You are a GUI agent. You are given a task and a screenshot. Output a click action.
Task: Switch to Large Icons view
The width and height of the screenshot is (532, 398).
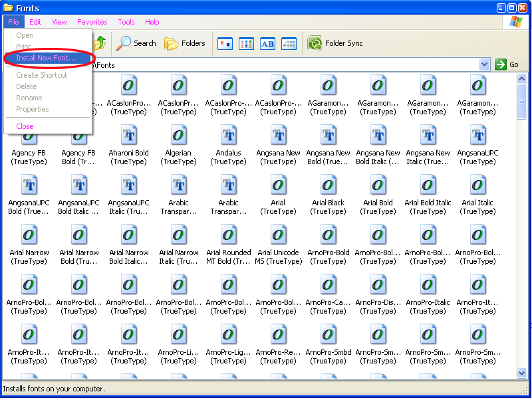(225, 44)
